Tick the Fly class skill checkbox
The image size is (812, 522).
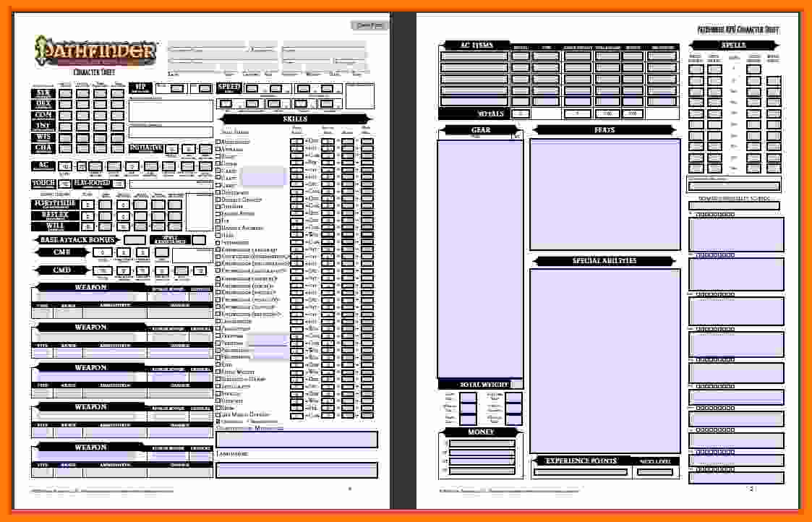tap(218, 221)
